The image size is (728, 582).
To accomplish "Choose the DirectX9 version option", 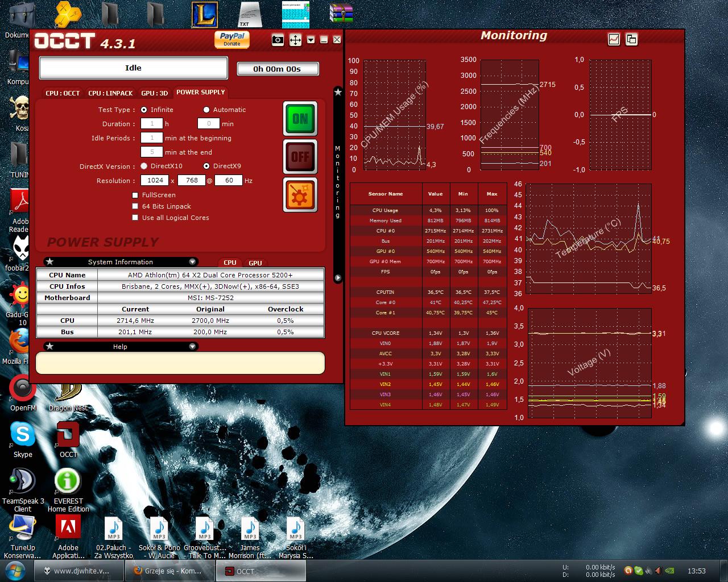I will (x=206, y=166).
